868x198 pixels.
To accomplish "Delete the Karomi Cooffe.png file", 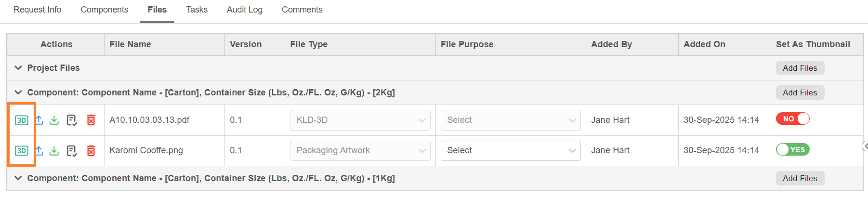I will point(91,151).
